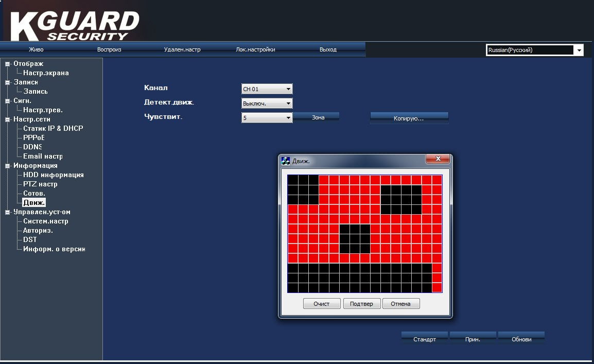Click the Подтвер button
The image size is (594, 364).
click(x=361, y=304)
